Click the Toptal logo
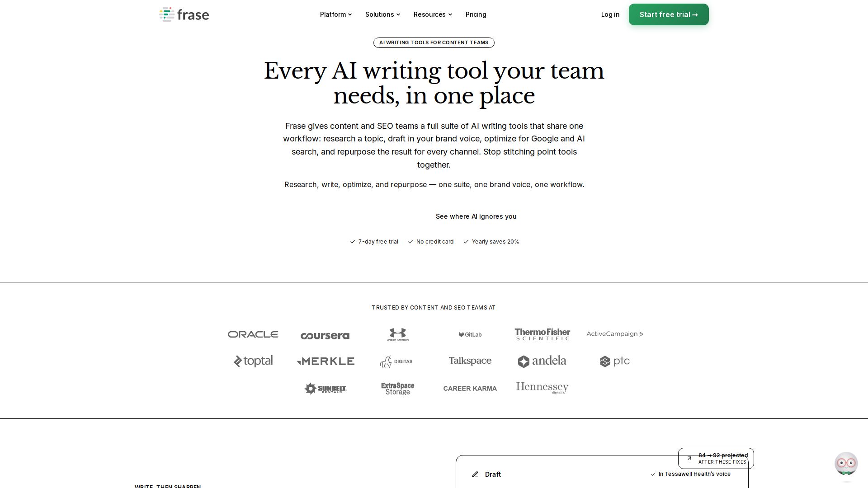The image size is (868, 488). point(253,361)
